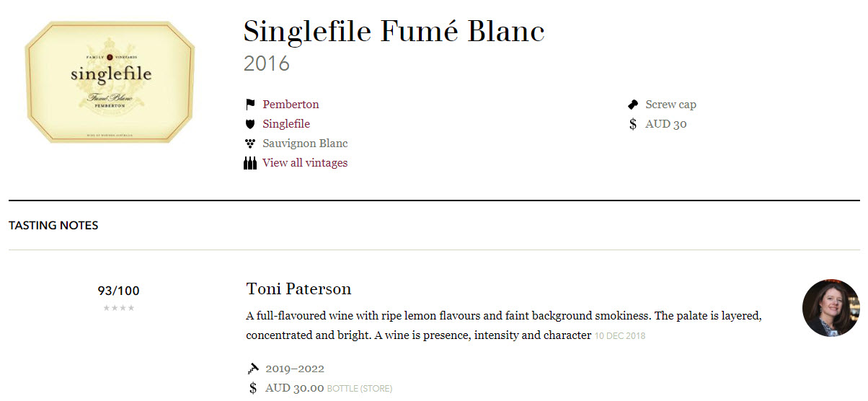
Task: Open the Singlefile winery link
Action: pyautogui.click(x=286, y=124)
